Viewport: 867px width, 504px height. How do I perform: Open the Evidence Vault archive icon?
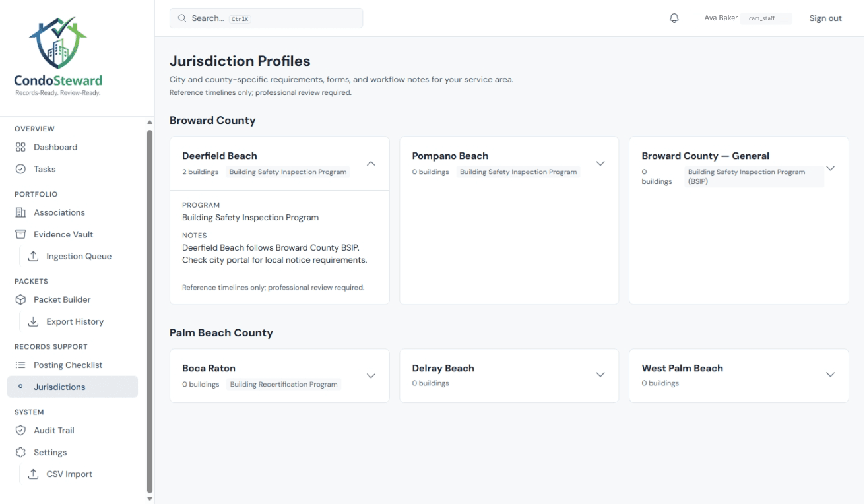point(21,234)
